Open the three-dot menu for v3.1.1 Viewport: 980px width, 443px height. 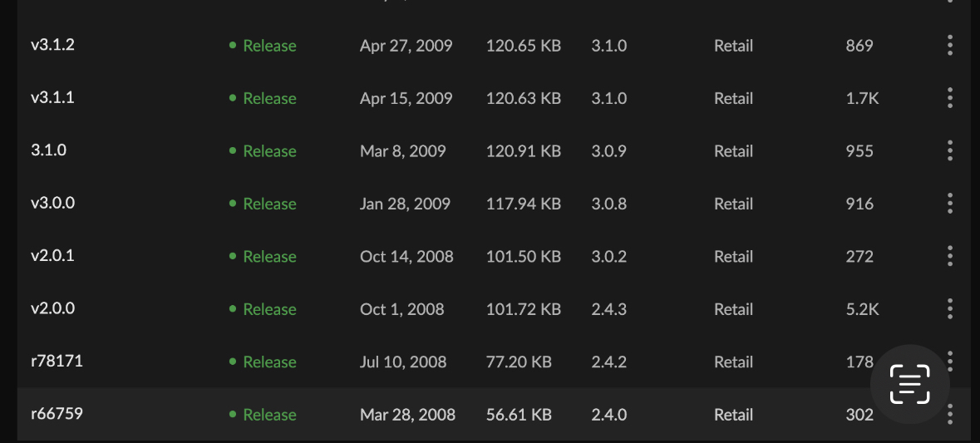click(949, 98)
